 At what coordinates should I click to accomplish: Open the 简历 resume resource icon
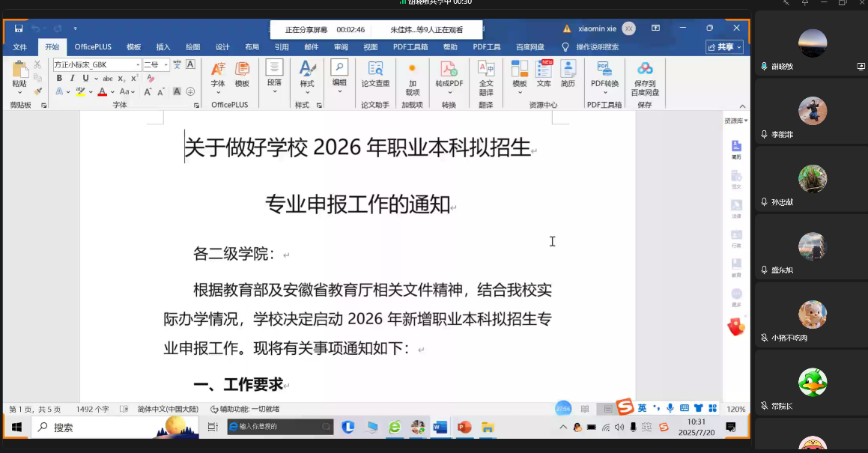(568, 75)
